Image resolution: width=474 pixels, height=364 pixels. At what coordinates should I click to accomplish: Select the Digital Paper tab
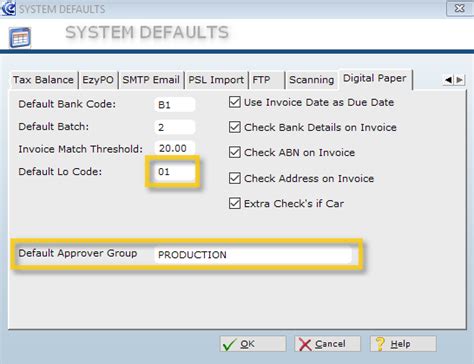375,79
